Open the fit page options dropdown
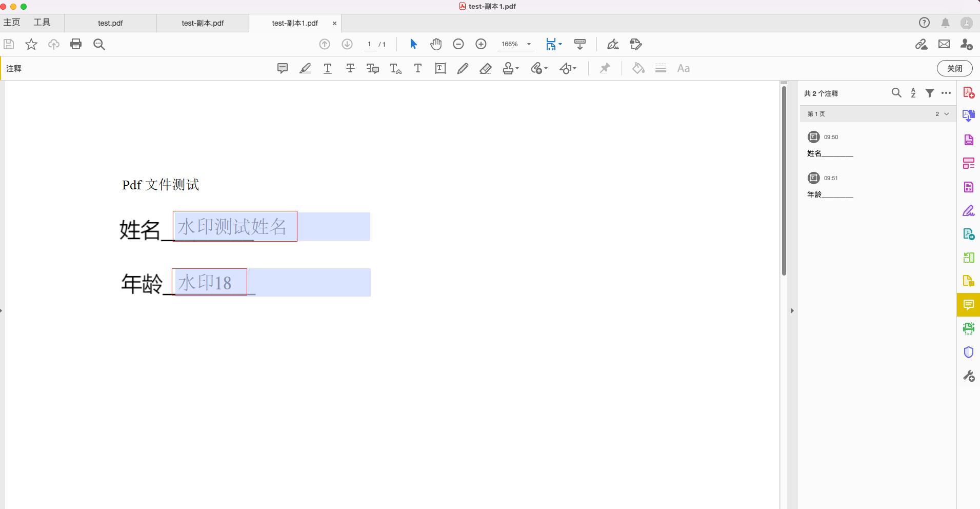This screenshot has height=509, width=980. pyautogui.click(x=554, y=44)
